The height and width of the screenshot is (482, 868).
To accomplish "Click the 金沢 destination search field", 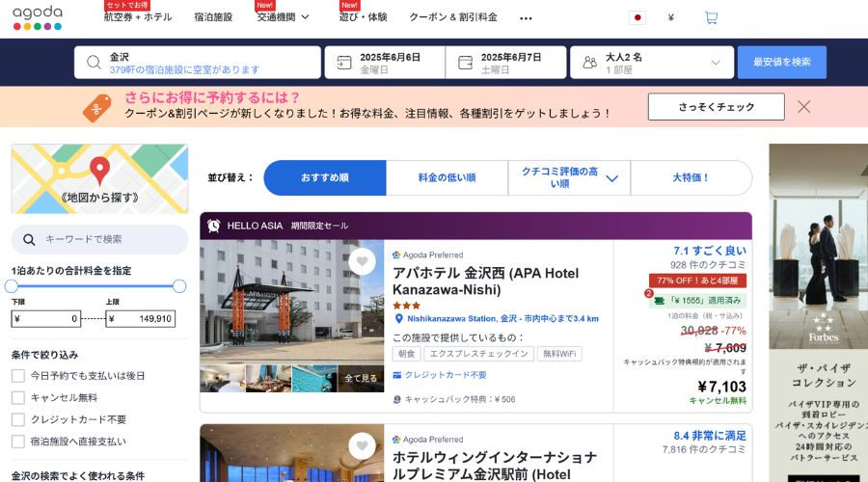I will (198, 63).
